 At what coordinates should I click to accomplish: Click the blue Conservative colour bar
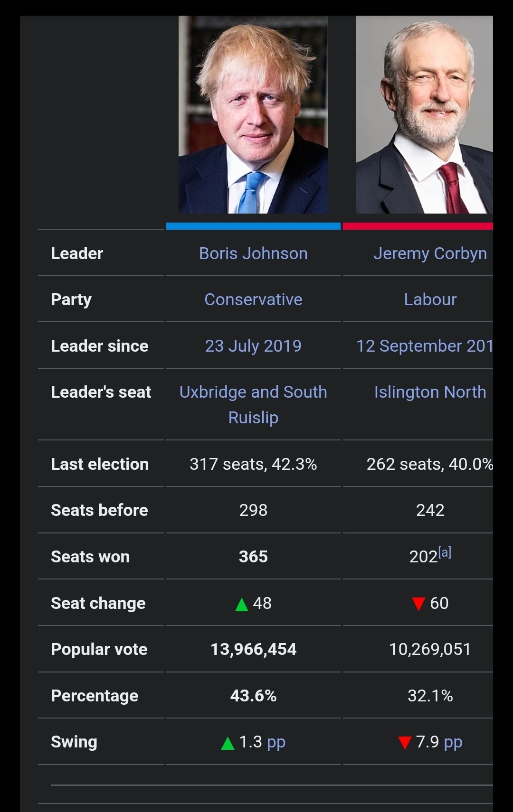pos(253,226)
